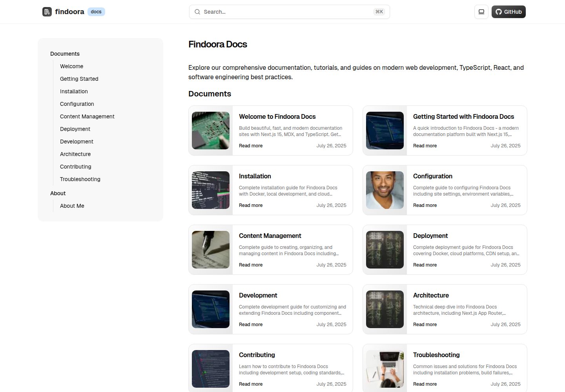Image resolution: width=565 pixels, height=392 pixels.
Task: Go to Content Management in the sidebar
Action: click(x=87, y=116)
